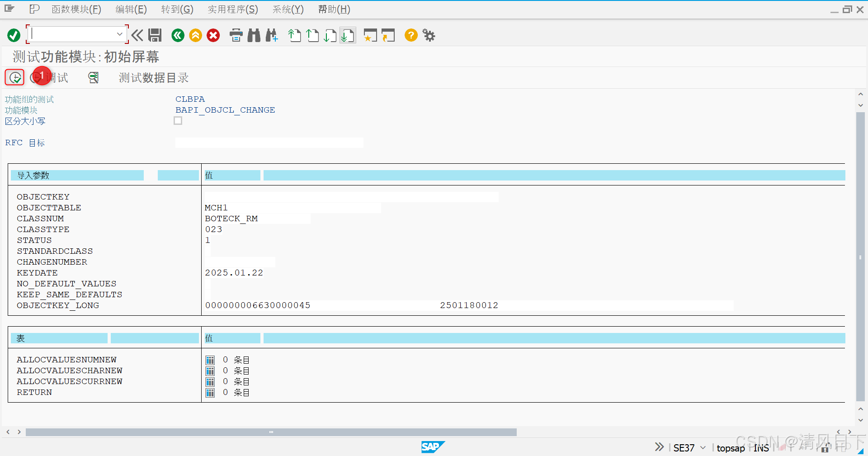
Task: Click the Save floppy disk icon
Action: (155, 35)
